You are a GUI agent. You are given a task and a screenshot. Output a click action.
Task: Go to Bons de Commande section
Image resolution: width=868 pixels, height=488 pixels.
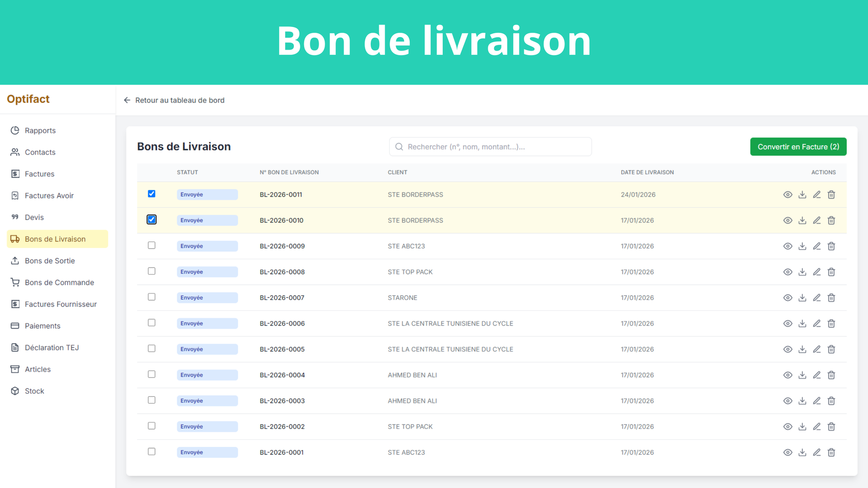[59, 282]
